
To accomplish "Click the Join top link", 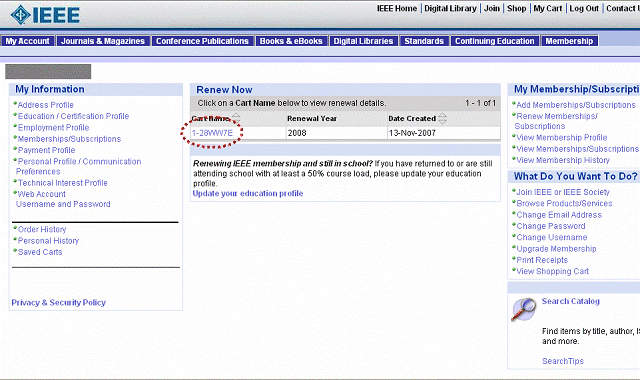I will coord(492,9).
